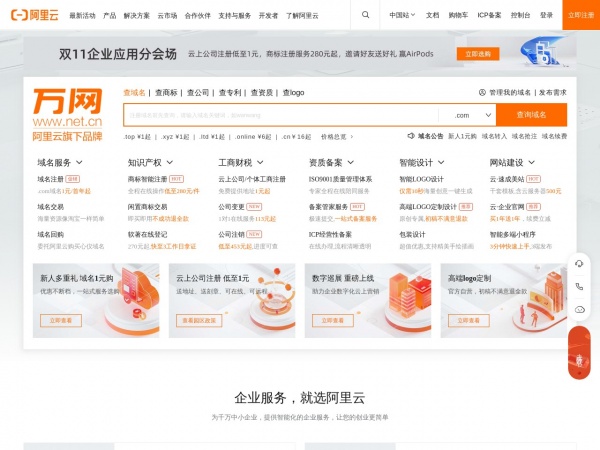Click the 管理我的域名 gear icon
The height and width of the screenshot is (450, 600).
(484, 92)
